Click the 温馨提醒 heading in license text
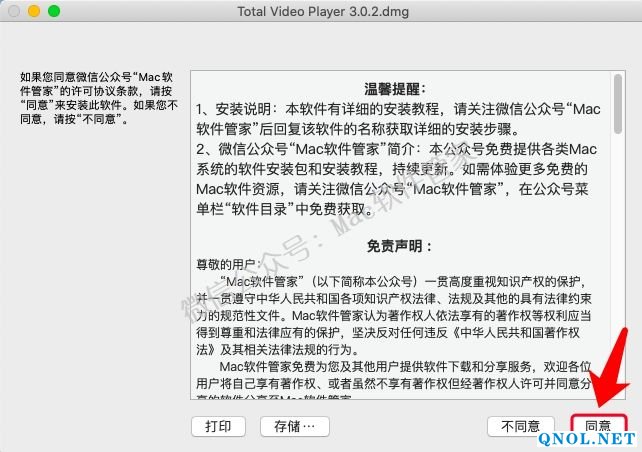The image size is (642, 452). (x=396, y=89)
